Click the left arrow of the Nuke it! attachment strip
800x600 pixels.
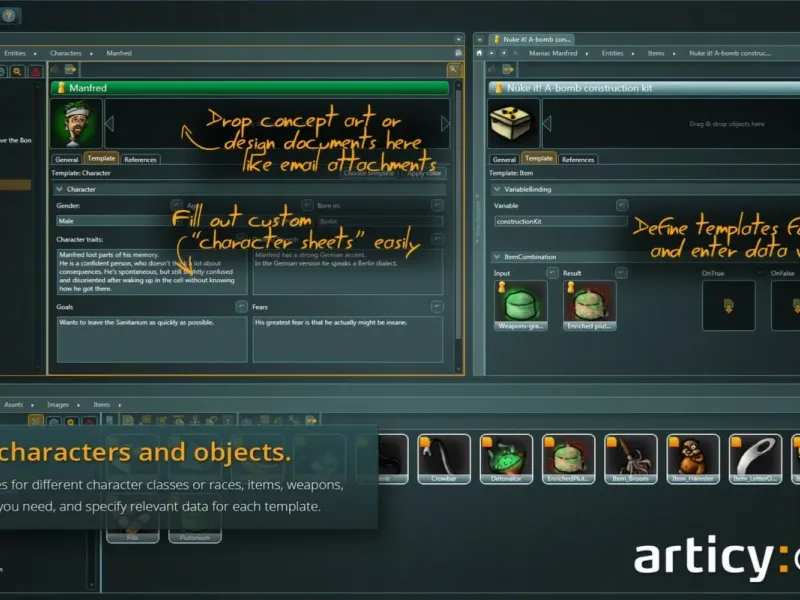pos(547,123)
